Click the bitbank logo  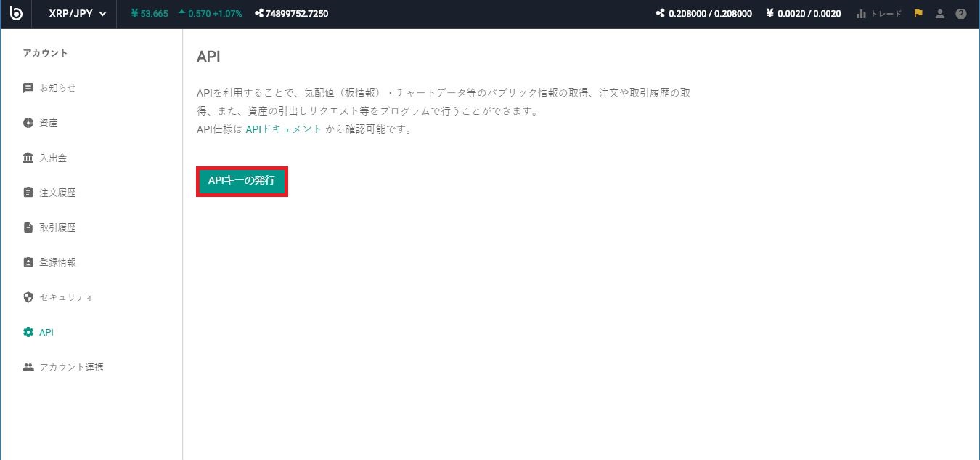(x=16, y=14)
